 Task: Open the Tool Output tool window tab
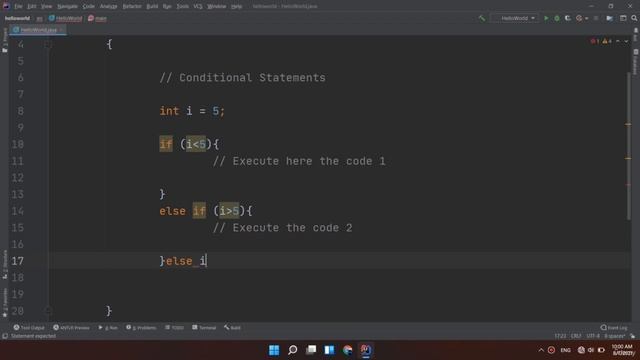tap(29, 328)
